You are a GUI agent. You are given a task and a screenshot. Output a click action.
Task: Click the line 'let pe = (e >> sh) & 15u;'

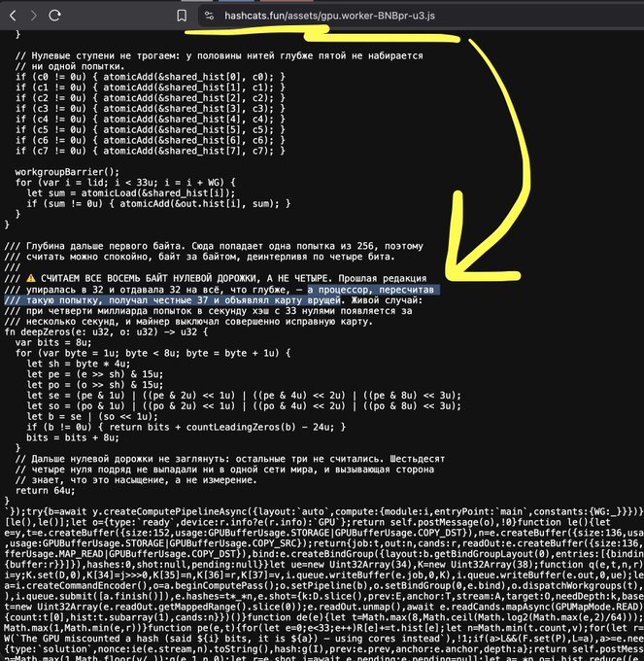pyautogui.click(x=95, y=374)
